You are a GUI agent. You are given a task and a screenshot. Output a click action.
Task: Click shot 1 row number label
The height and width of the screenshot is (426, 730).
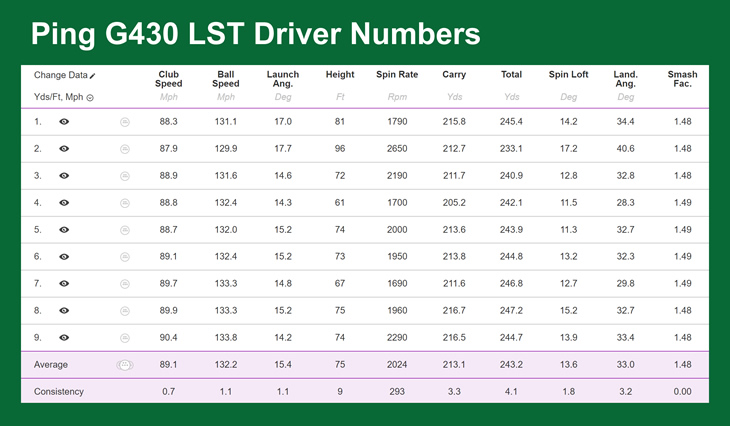(38, 122)
